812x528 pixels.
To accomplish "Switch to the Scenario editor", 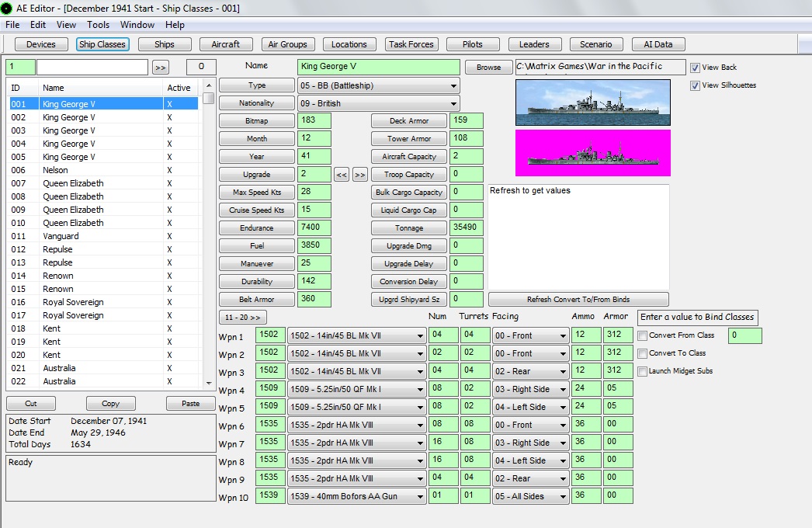I will [x=596, y=44].
